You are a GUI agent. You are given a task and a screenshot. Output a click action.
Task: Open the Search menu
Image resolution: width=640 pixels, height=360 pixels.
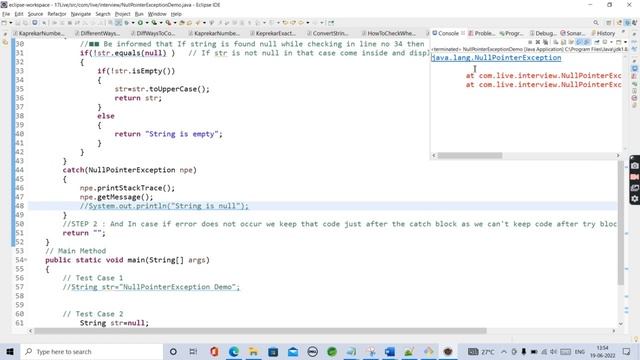click(103, 14)
